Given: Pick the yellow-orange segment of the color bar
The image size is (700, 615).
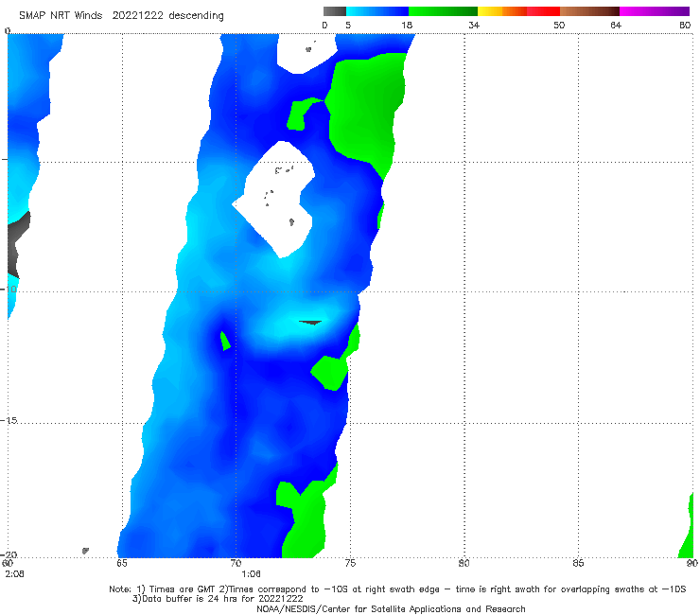Looking at the screenshot, I should (x=501, y=11).
